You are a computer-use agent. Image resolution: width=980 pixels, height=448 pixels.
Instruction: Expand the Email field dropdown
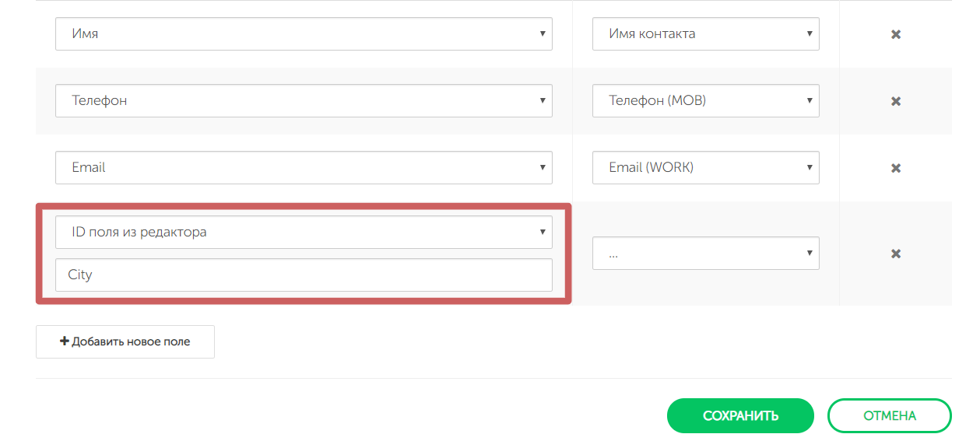coord(304,168)
